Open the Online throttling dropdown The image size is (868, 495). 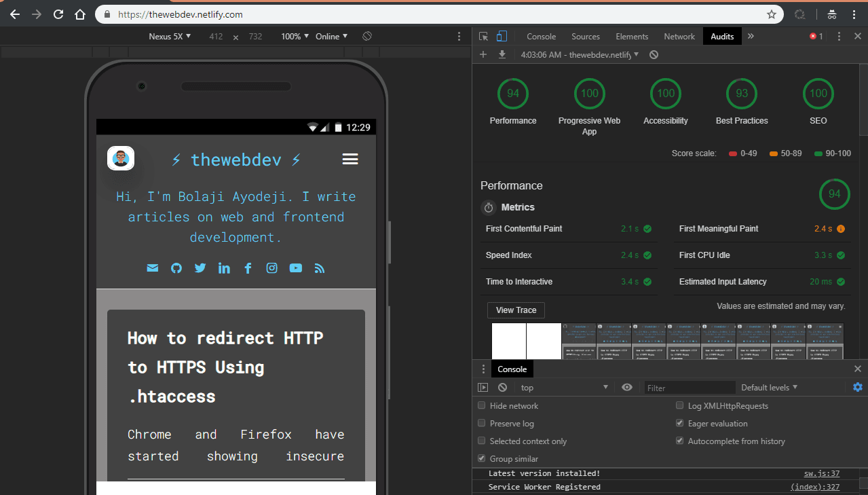click(331, 36)
